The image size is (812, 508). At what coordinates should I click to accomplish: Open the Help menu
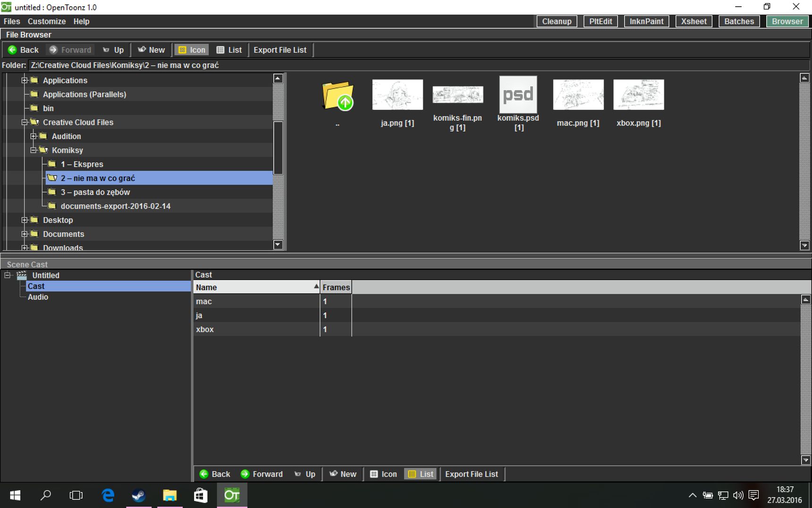coord(81,21)
